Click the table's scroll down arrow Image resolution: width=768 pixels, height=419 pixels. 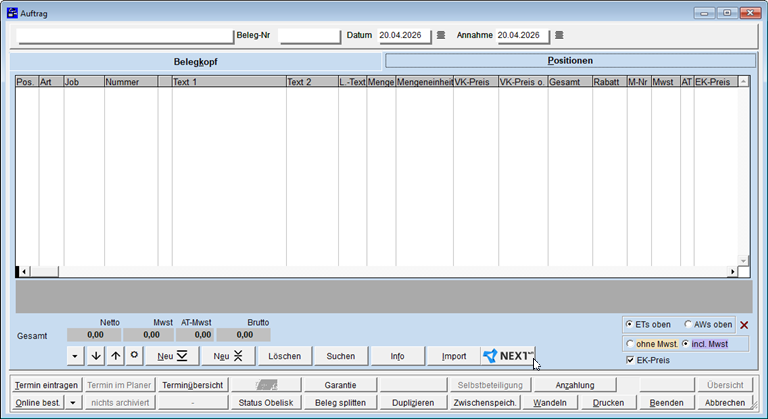click(743, 261)
